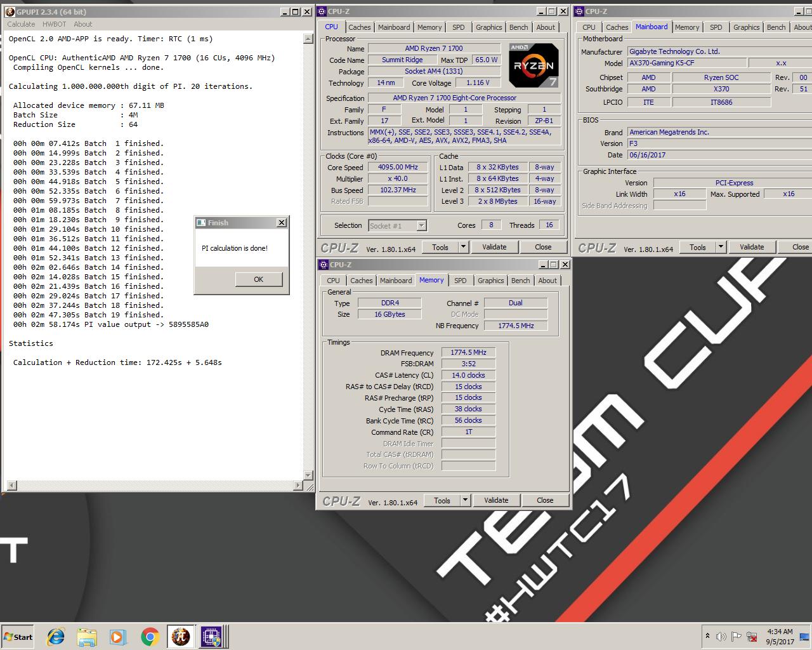Switch to the CPU tab in the Mainboard window
Screen dimensions: 812x650
[x=589, y=27]
